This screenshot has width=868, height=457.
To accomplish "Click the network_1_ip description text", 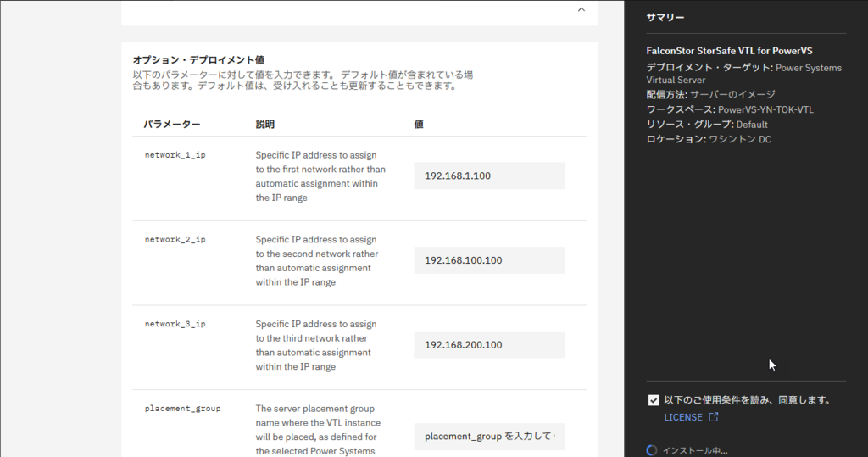I will point(320,176).
